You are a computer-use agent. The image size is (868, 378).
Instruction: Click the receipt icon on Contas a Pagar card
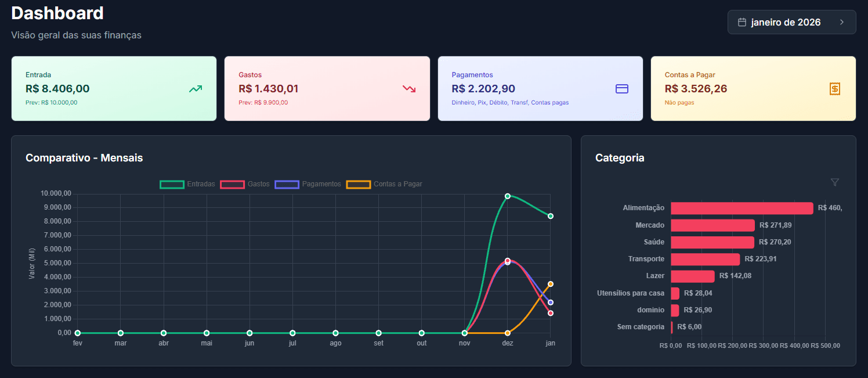pyautogui.click(x=835, y=89)
